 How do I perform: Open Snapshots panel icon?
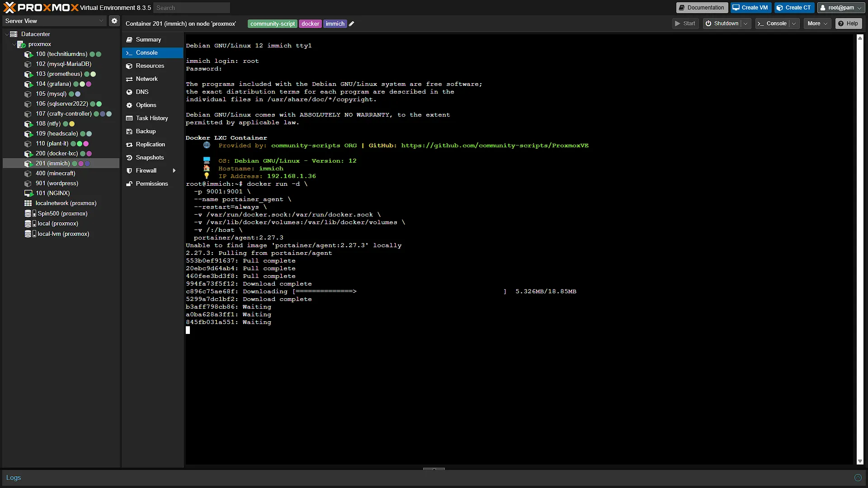coord(129,158)
